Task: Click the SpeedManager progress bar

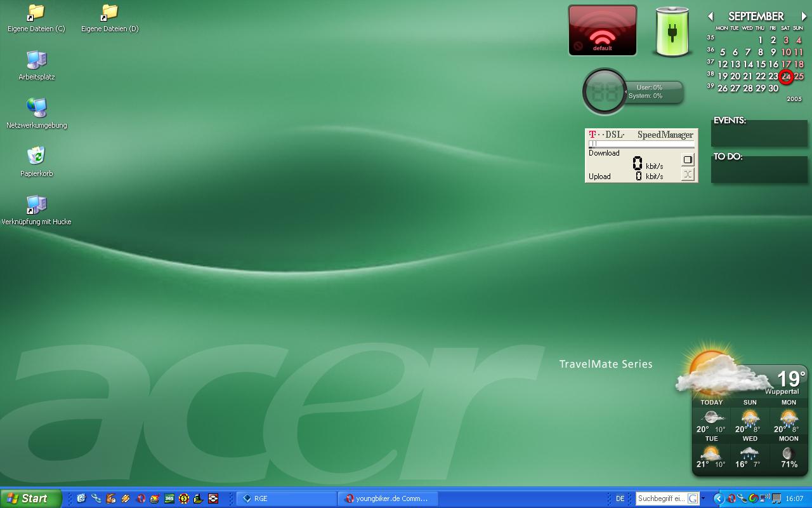Action: (x=641, y=144)
